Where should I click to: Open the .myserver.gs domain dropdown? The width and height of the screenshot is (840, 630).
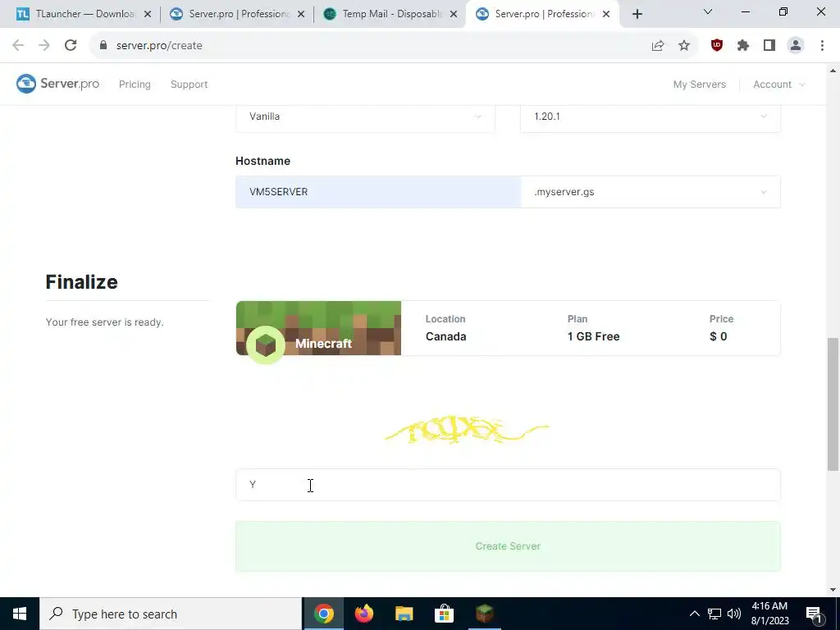pyautogui.click(x=651, y=192)
